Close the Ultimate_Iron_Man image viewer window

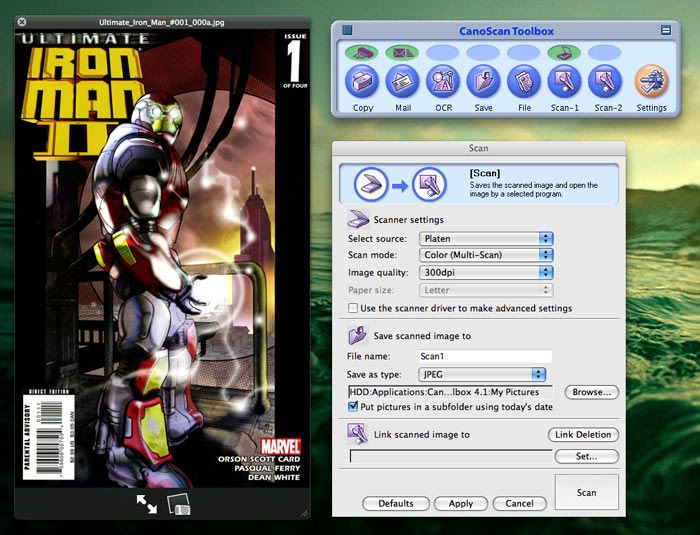[22, 21]
